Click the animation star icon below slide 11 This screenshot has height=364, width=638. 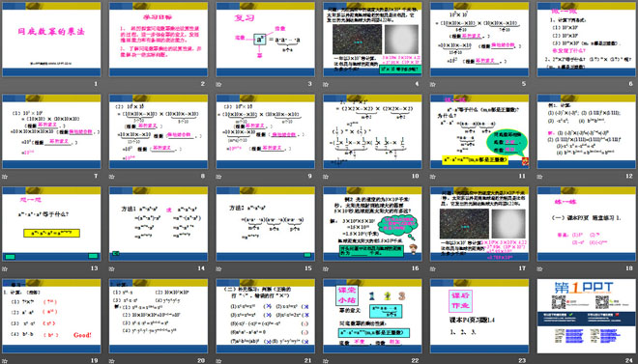pos(433,177)
